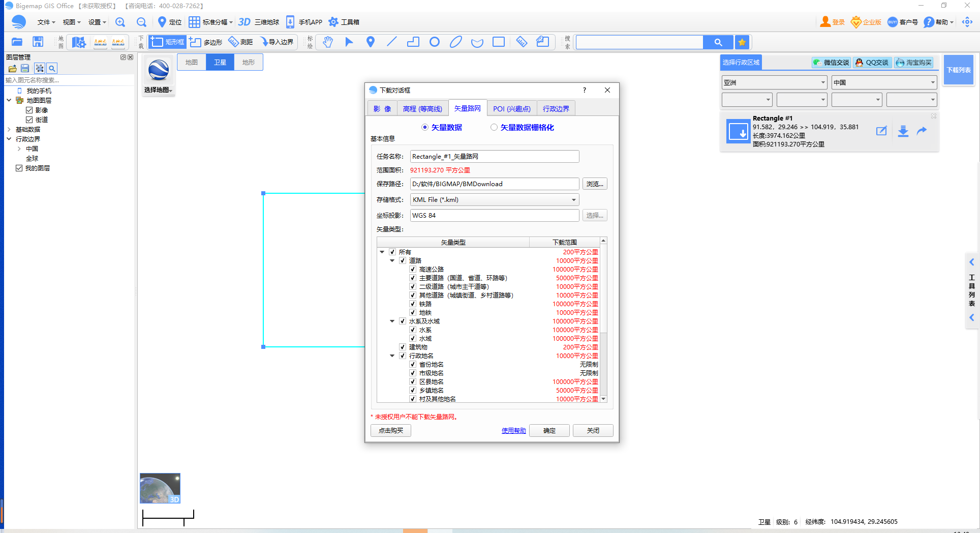Collapse the 道路 tree node

pyautogui.click(x=392, y=260)
